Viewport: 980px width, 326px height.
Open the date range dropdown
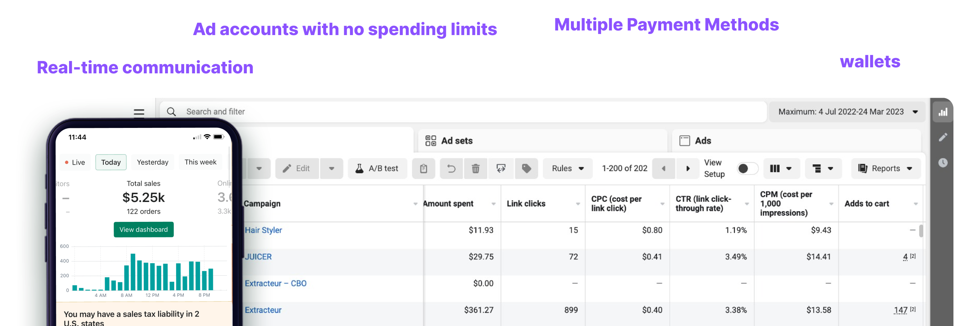847,112
